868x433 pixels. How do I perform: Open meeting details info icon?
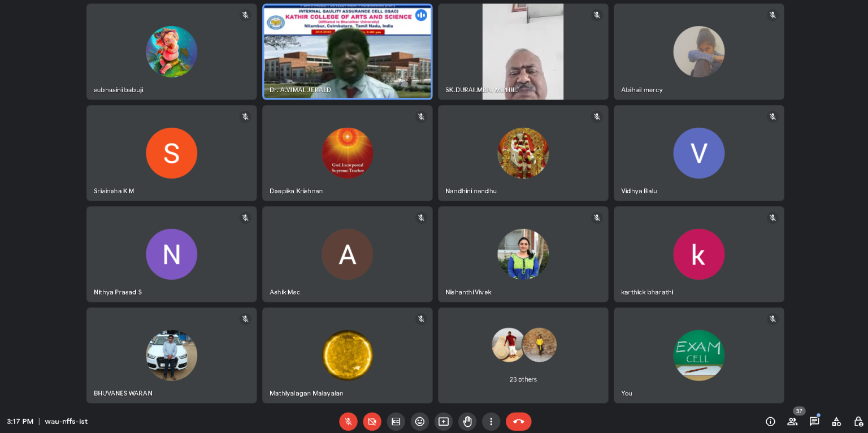770,421
